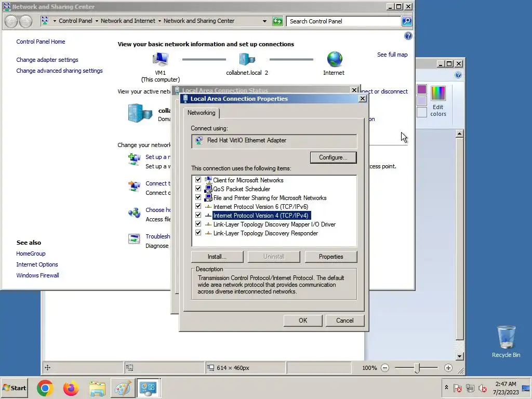Screen dimensions: 532x399
Task: Open File Explorer taskbar icon
Action: (97, 388)
